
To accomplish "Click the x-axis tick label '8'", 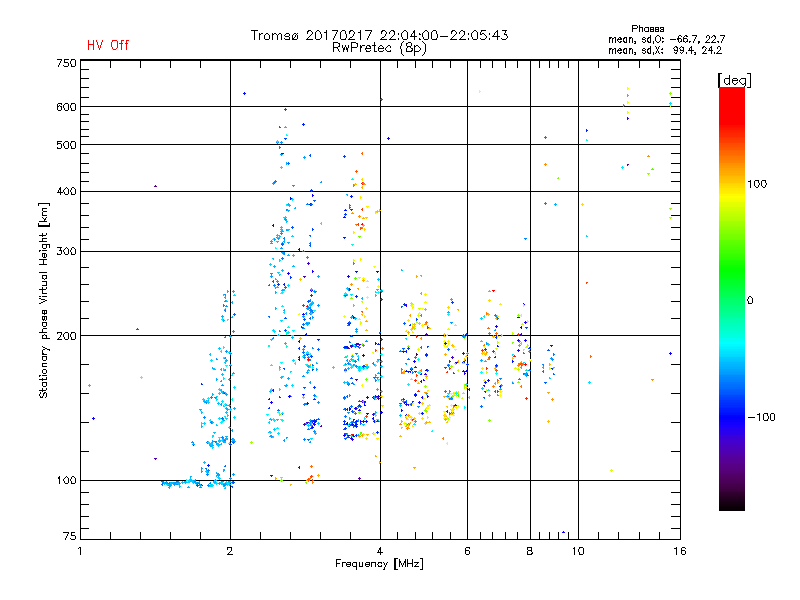I will [530, 551].
